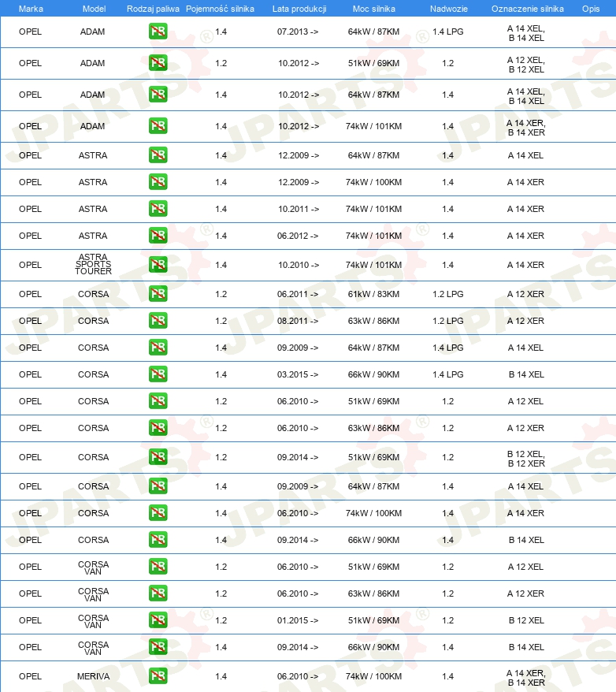Click fuel icon in CORSA 08.2011 row

click(158, 321)
